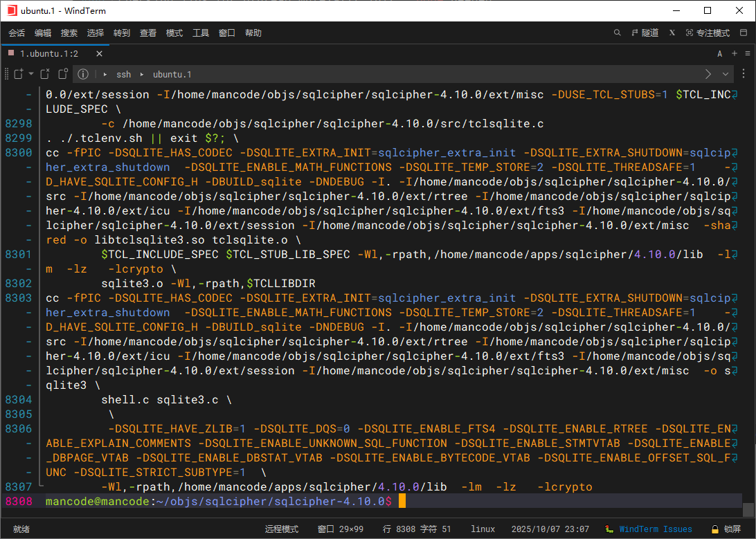Click the new session icon in toolbar

tap(19, 74)
